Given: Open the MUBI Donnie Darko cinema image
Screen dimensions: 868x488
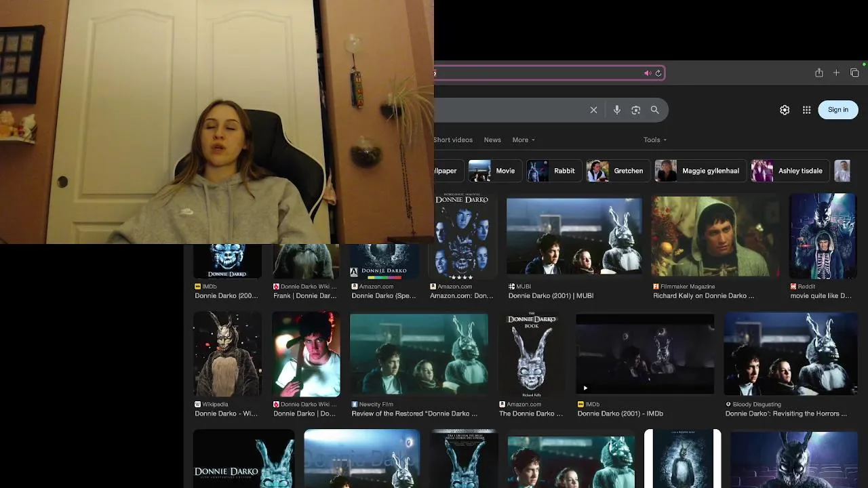Looking at the screenshot, I should (x=574, y=237).
